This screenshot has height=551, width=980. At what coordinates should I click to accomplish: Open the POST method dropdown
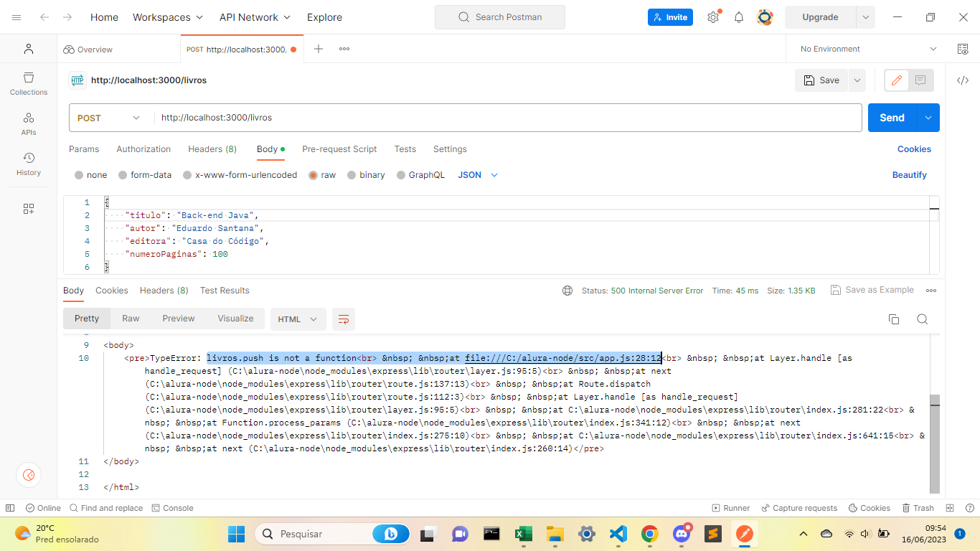click(x=109, y=118)
